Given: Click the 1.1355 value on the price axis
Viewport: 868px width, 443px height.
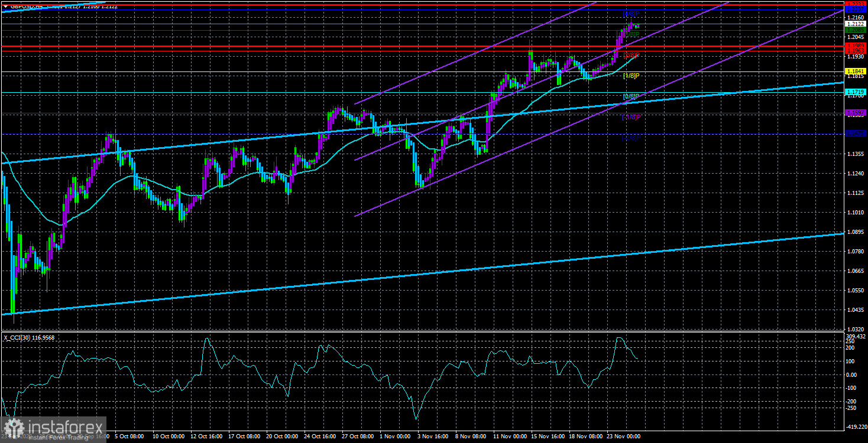Looking at the screenshot, I should (x=854, y=154).
